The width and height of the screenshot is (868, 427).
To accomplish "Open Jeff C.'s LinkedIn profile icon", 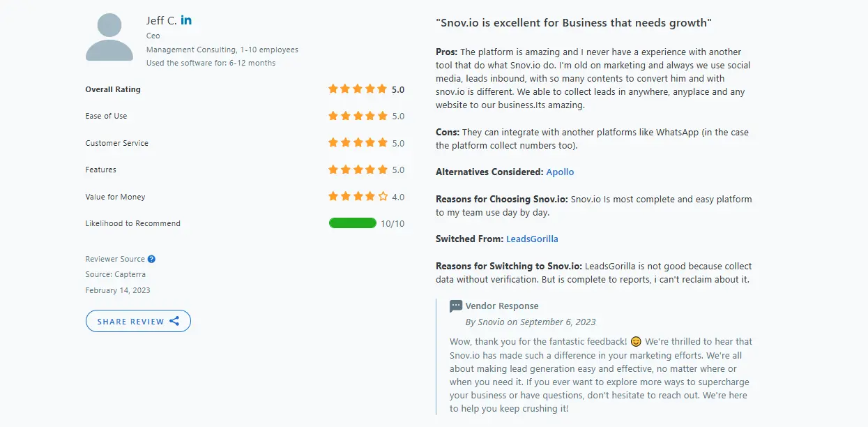I will pyautogui.click(x=186, y=20).
